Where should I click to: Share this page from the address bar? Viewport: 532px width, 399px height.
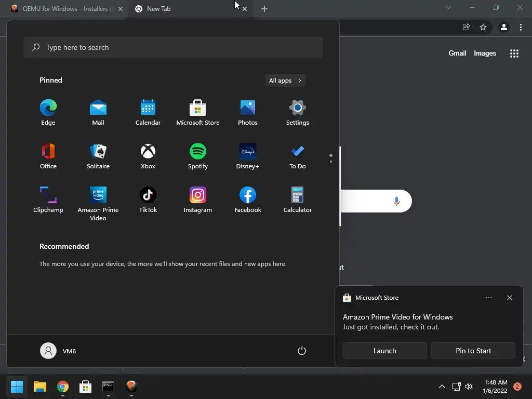[467, 27]
